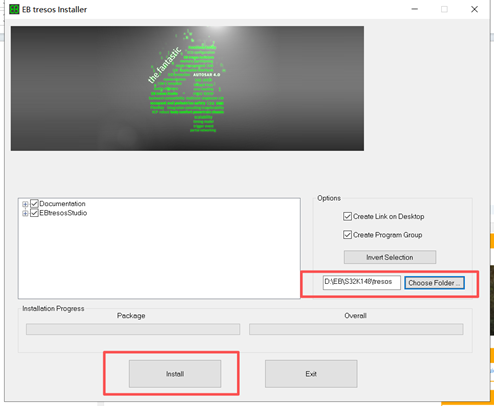Start installation with the Install button
The width and height of the screenshot is (494, 406).
175,374
